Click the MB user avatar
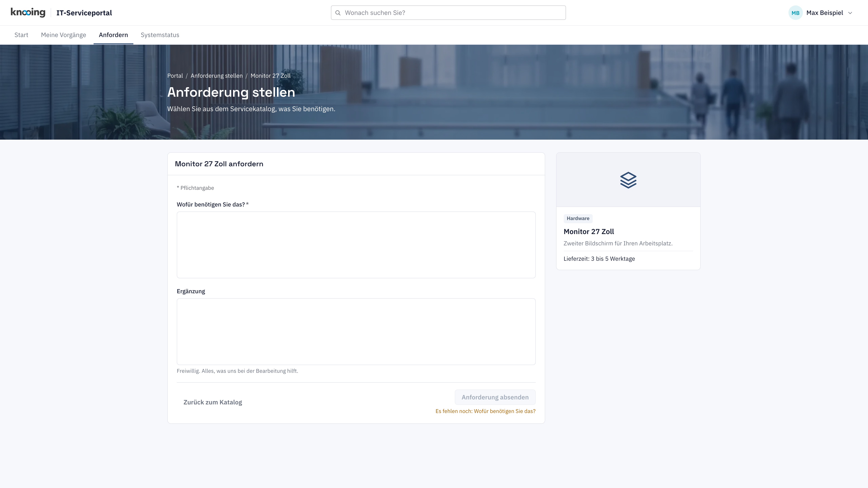 [x=795, y=13]
